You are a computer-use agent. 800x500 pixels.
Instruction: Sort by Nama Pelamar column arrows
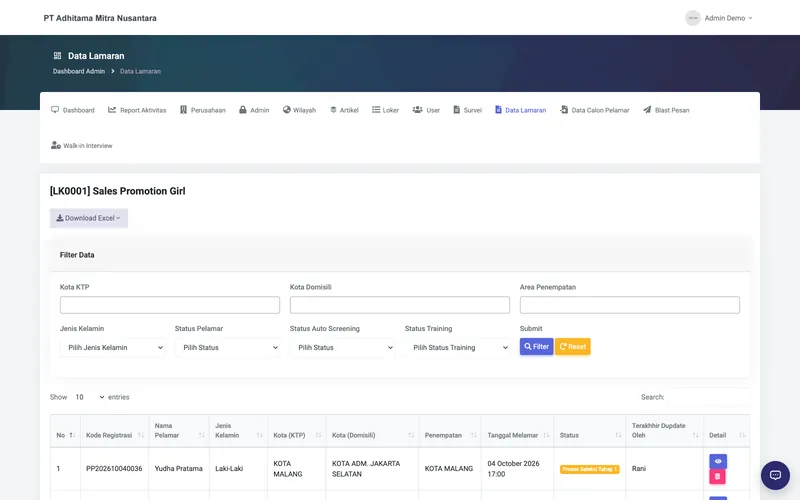click(x=202, y=435)
